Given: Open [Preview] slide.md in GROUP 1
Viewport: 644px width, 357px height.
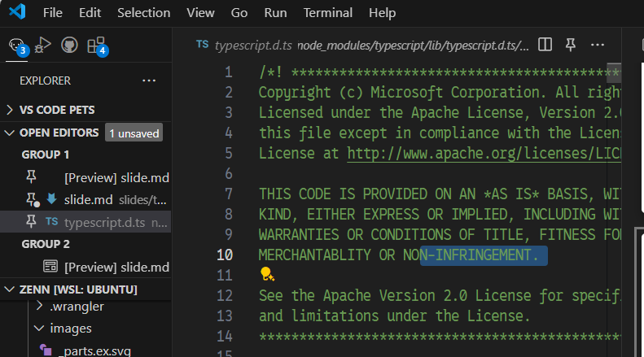Looking at the screenshot, I should click(x=116, y=177).
